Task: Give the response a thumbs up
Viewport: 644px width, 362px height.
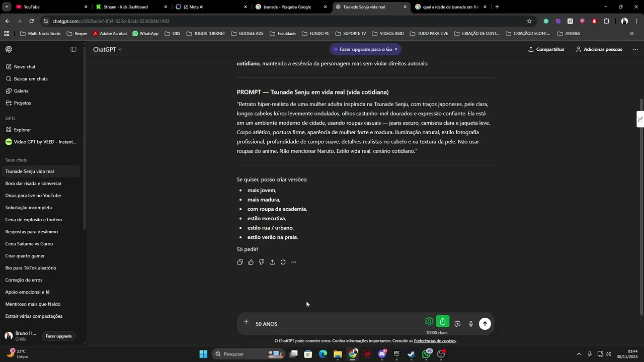Action: click(x=251, y=262)
